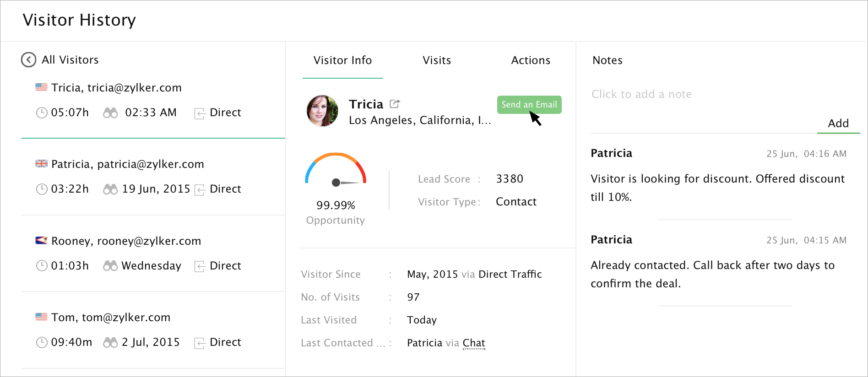
Task: Open the Actions tab
Action: pyautogui.click(x=531, y=60)
